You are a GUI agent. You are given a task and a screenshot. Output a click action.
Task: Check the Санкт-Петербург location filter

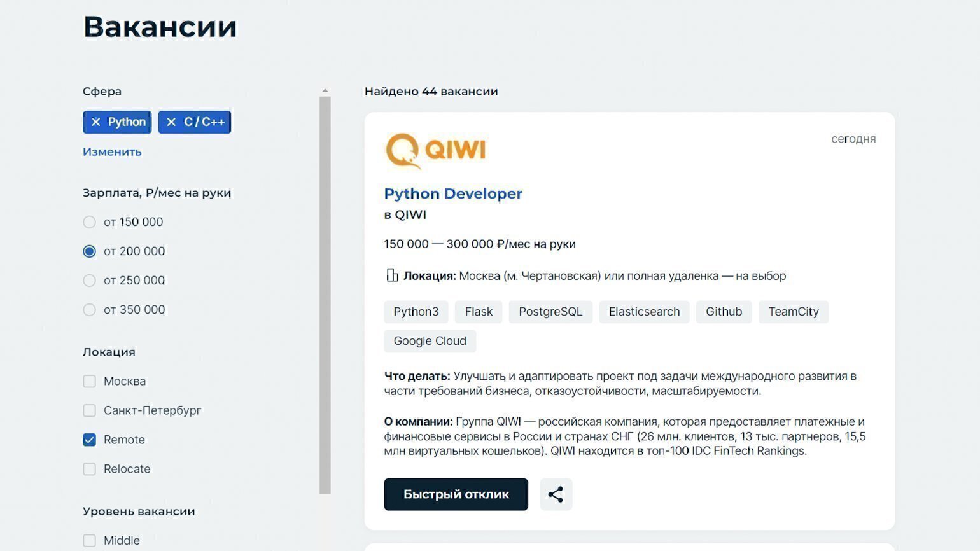[x=90, y=410]
